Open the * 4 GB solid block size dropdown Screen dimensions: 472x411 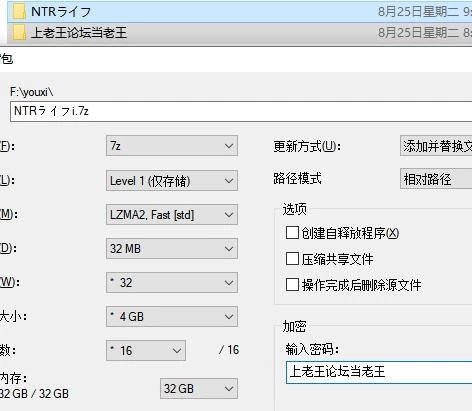coord(172,316)
